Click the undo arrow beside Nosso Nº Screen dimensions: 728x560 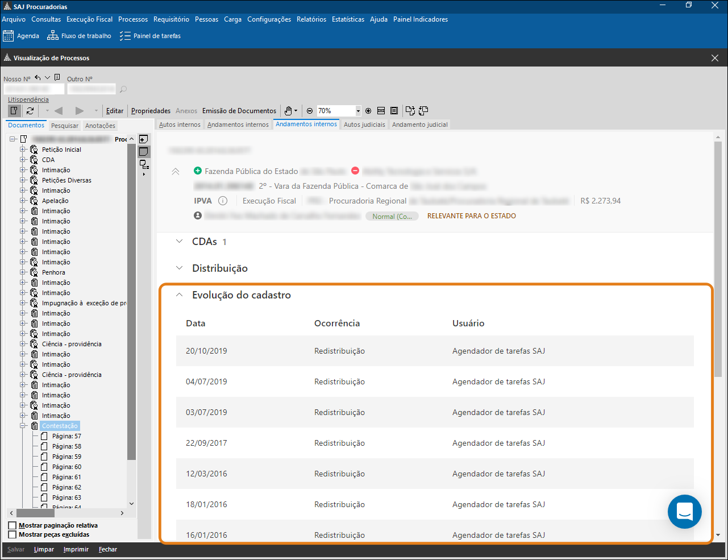[38, 78]
